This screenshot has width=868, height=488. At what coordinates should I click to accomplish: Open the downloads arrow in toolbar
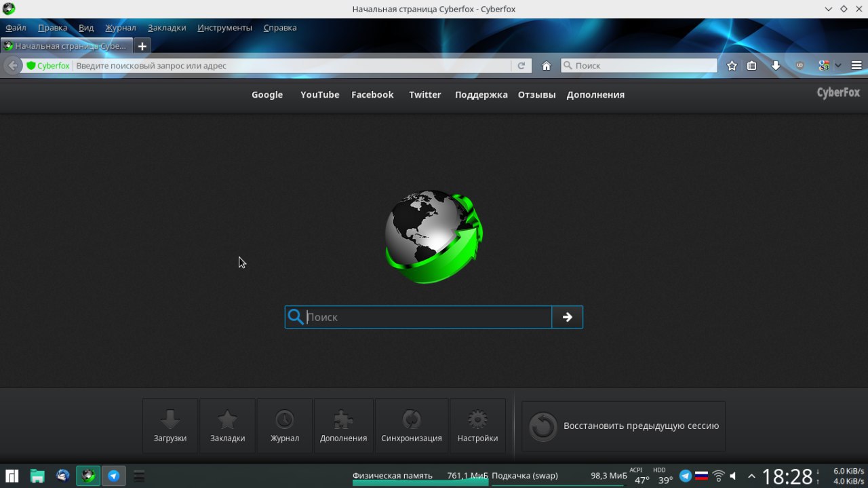[776, 66]
